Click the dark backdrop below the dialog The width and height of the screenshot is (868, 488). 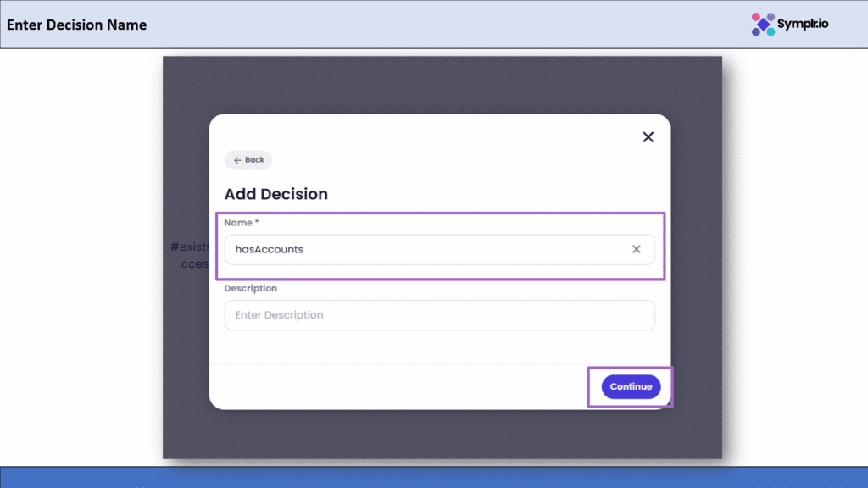pos(441,434)
